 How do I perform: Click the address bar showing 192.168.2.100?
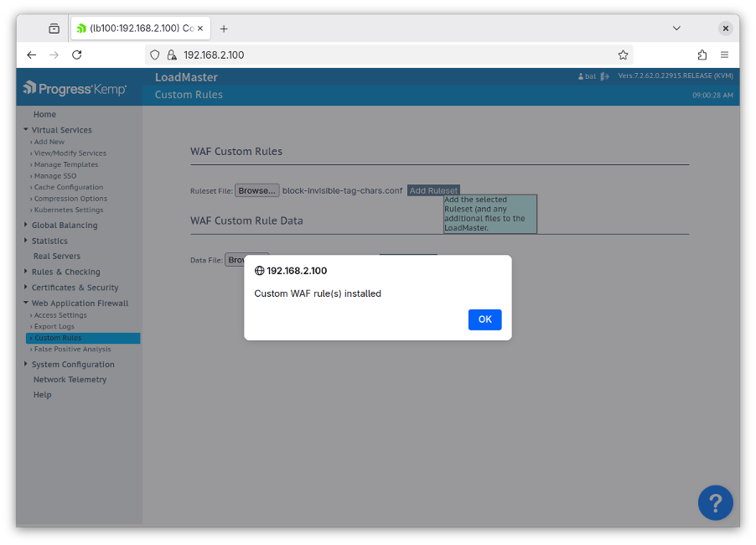251,54
